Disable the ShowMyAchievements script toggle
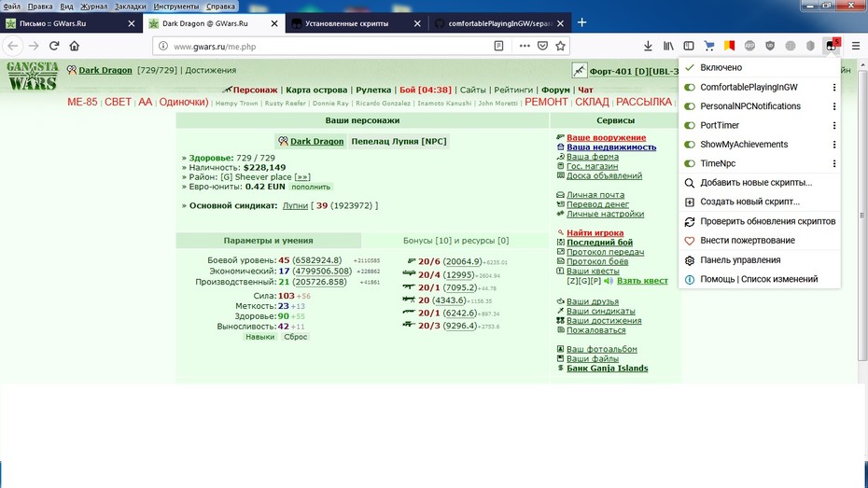Viewport: 868px width, 488px height. pyautogui.click(x=690, y=145)
